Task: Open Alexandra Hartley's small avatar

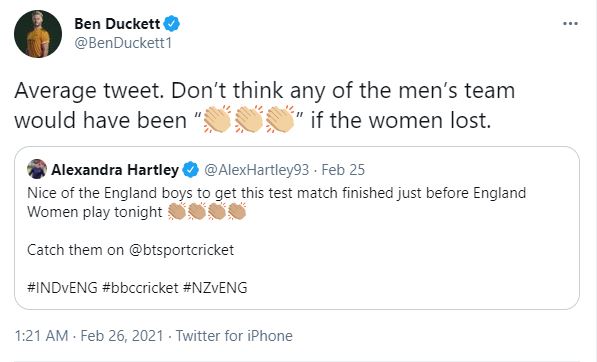Action: coord(37,169)
